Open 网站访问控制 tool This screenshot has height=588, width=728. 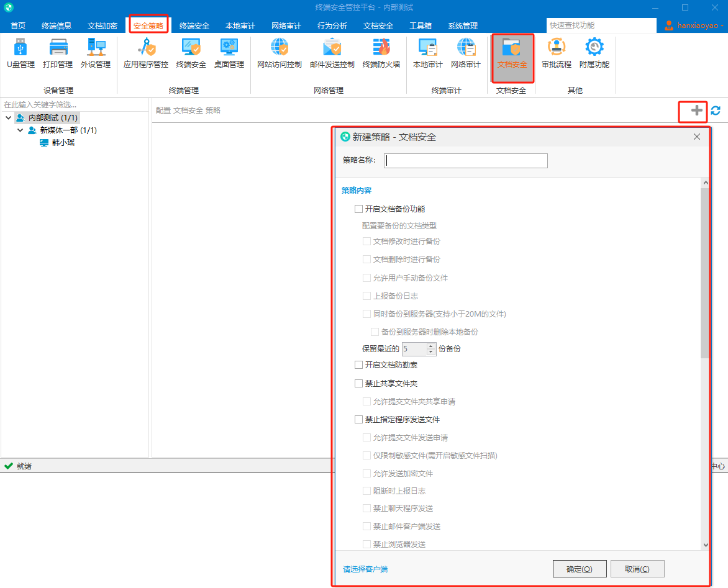click(x=280, y=53)
